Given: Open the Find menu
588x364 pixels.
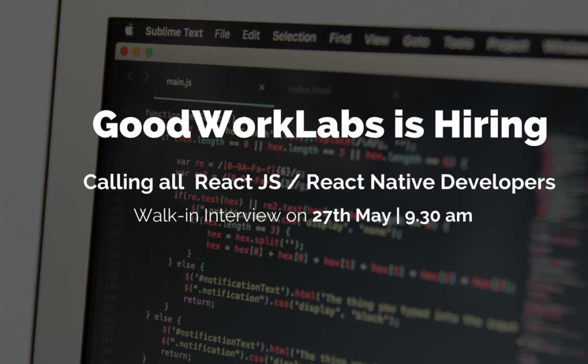Looking at the screenshot, I should [x=340, y=38].
